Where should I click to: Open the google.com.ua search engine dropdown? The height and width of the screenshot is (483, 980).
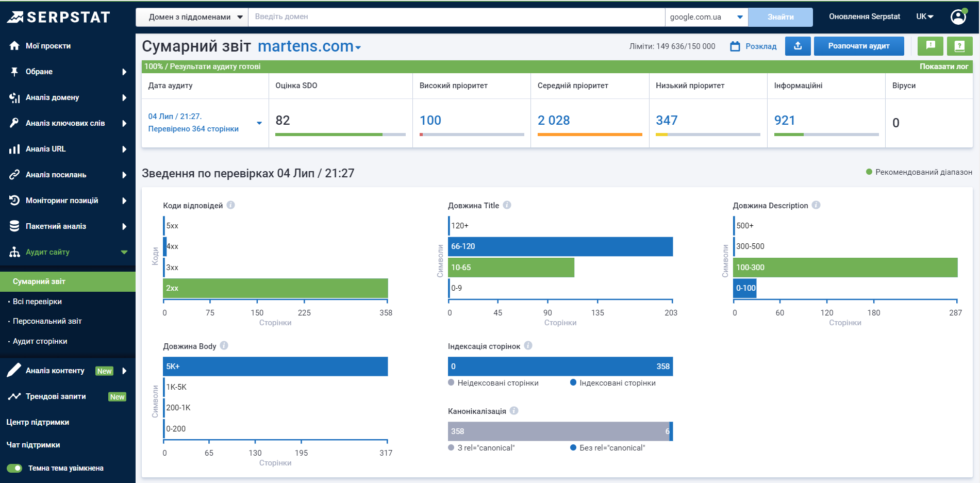706,17
